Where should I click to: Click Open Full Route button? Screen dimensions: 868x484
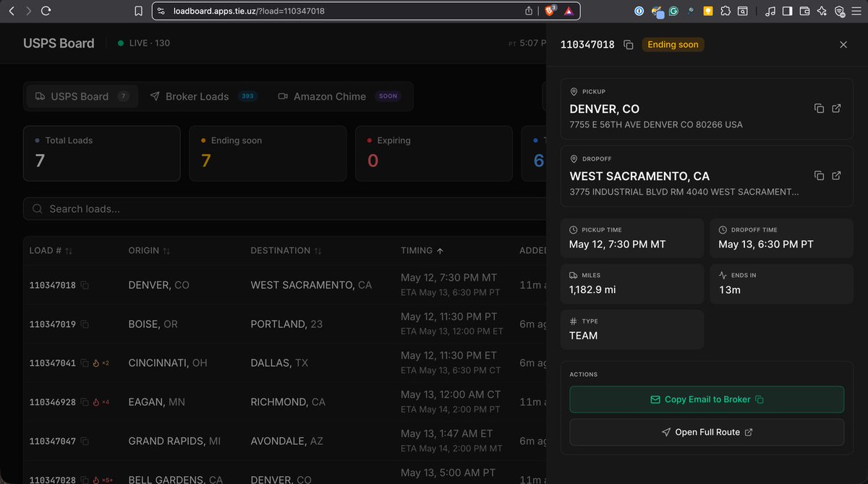click(x=707, y=432)
